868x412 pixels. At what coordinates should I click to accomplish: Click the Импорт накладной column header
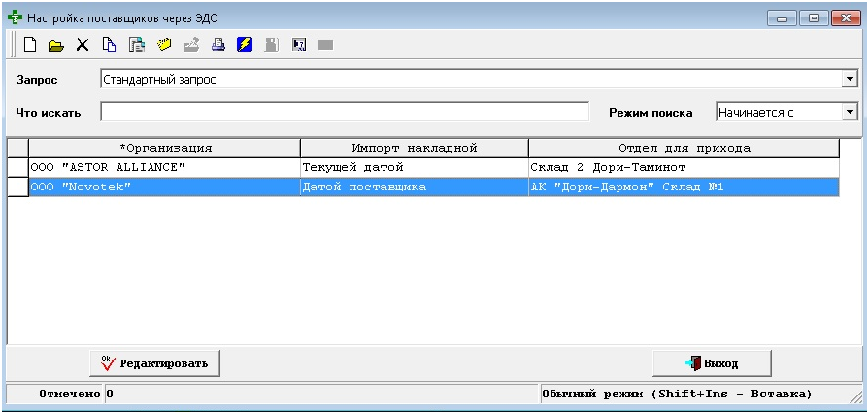click(x=414, y=148)
